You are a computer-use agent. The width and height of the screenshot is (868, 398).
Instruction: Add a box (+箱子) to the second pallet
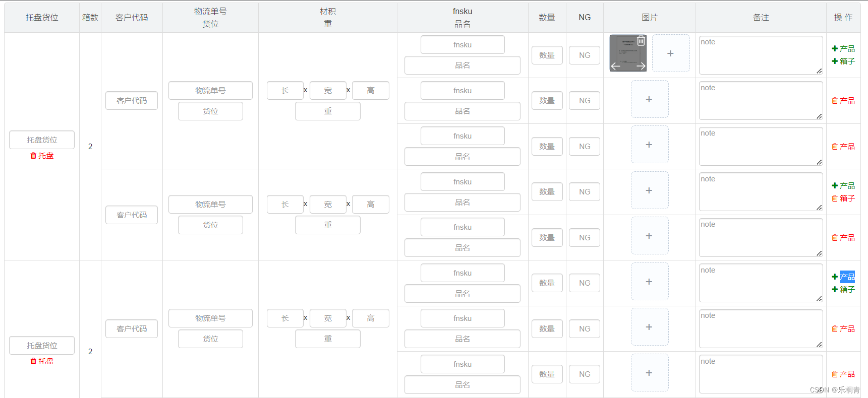(843, 290)
